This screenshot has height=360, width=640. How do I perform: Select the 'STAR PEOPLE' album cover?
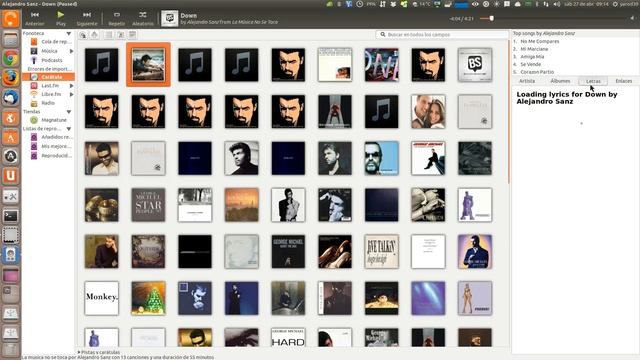(x=148, y=205)
